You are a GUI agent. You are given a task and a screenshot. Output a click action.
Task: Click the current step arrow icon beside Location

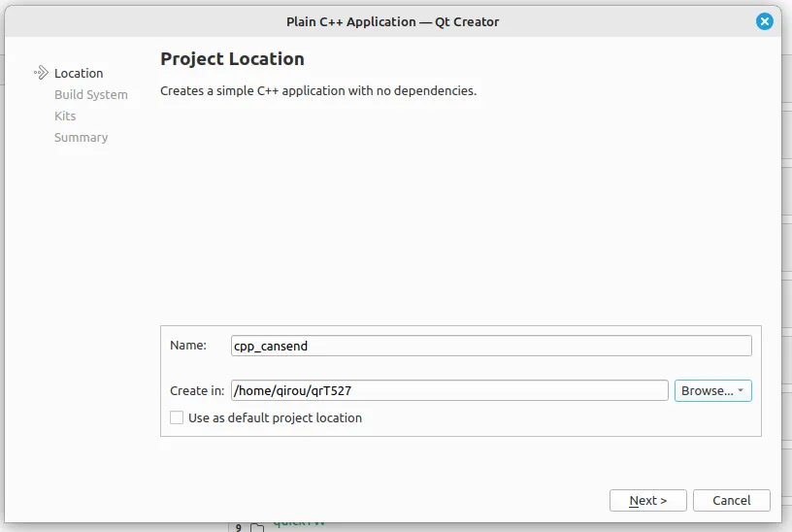(41, 73)
